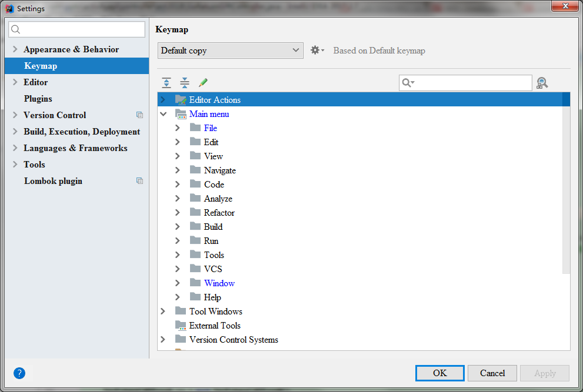The image size is (583, 392).
Task: Open the Default copy keymap dropdown
Action: [x=231, y=50]
